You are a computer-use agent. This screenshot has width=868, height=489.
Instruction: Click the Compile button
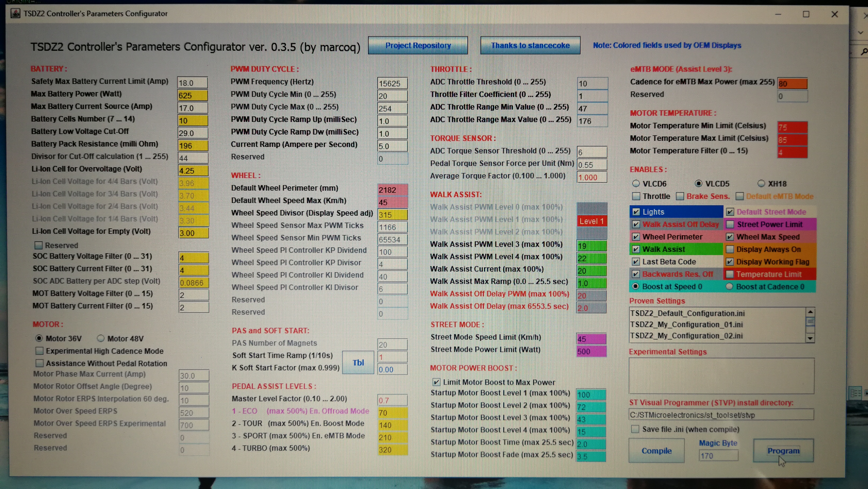tap(656, 451)
